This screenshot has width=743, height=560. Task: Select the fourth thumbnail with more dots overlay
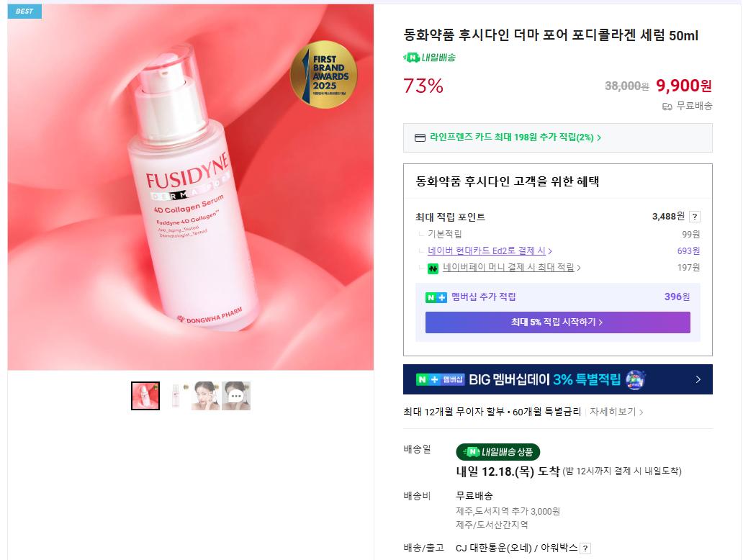coord(236,396)
